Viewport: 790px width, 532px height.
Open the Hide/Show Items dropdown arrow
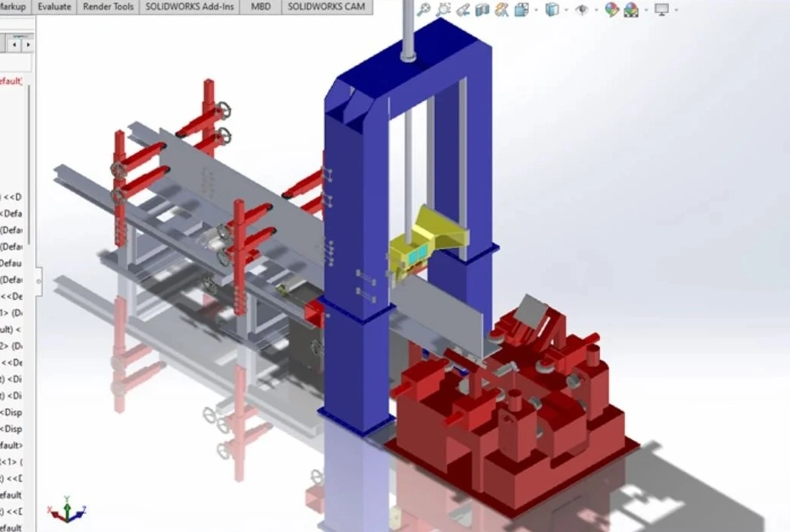pos(596,10)
